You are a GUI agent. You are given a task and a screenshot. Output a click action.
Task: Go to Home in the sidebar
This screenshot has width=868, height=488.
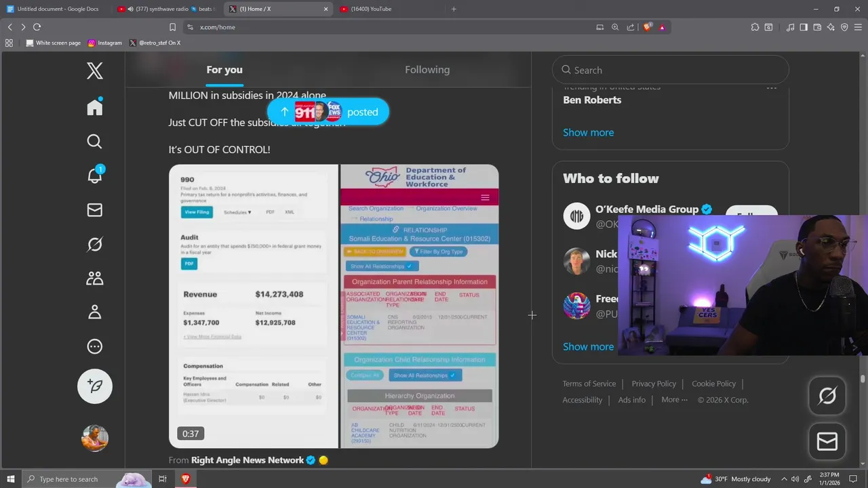tap(95, 107)
